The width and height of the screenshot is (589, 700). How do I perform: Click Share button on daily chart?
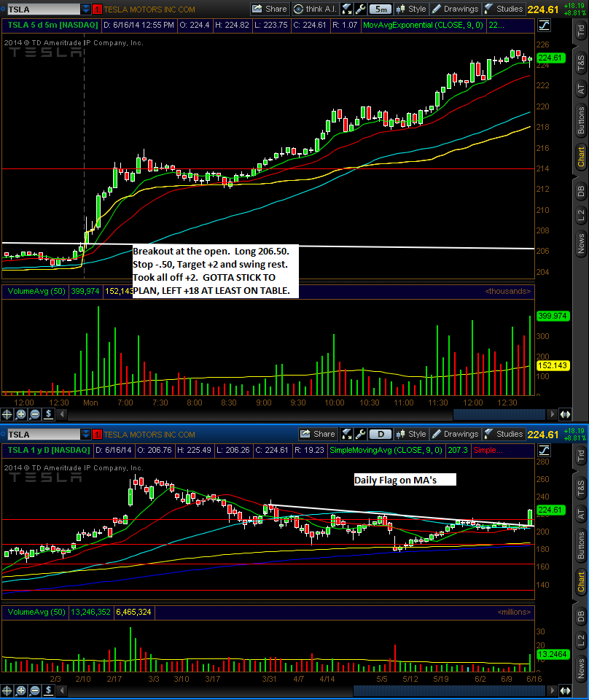318,434
